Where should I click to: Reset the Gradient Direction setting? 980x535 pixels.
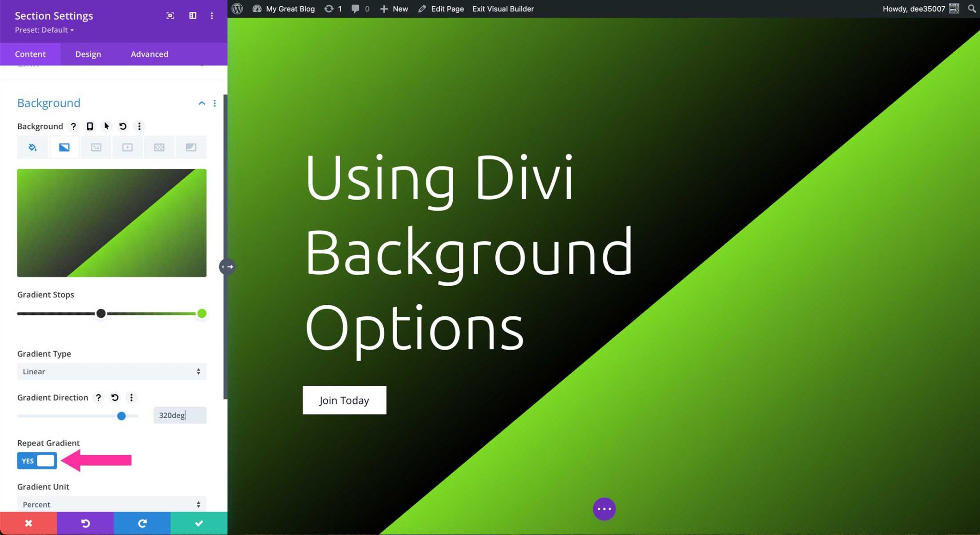click(114, 397)
